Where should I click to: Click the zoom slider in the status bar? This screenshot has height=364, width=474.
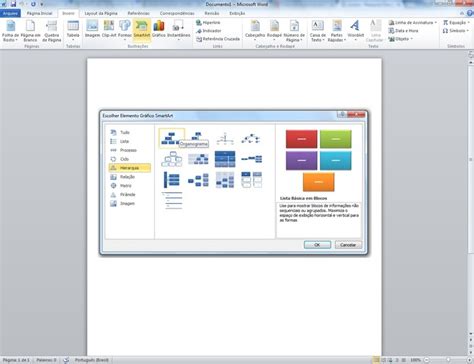point(448,360)
